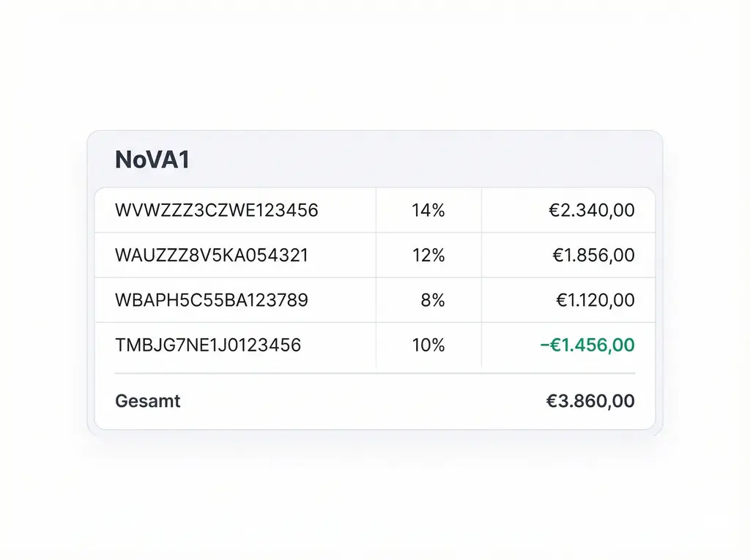This screenshot has width=750, height=560.
Task: Click the €1.856,00 amount
Action: pos(593,255)
